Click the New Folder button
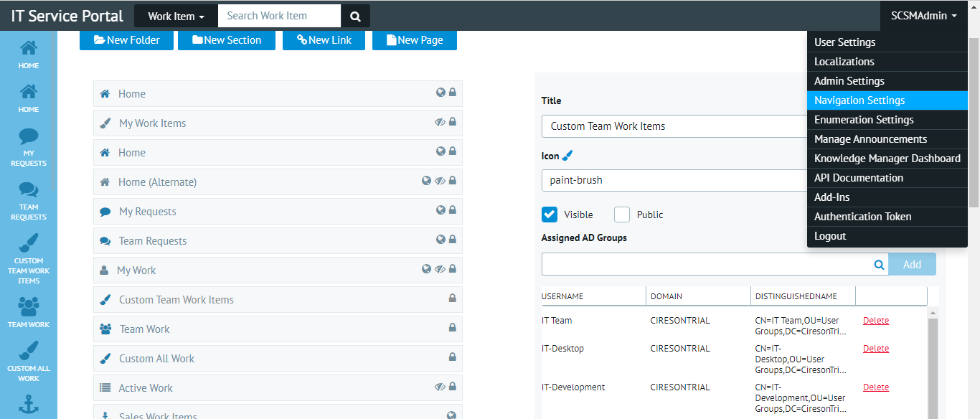Viewport: 980px width, 419px height. tap(126, 40)
